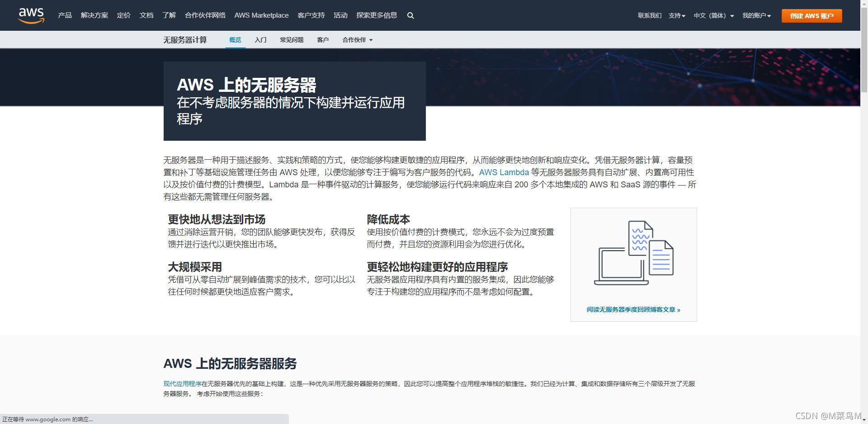
Task: Open the 产品 menu
Action: (x=65, y=15)
